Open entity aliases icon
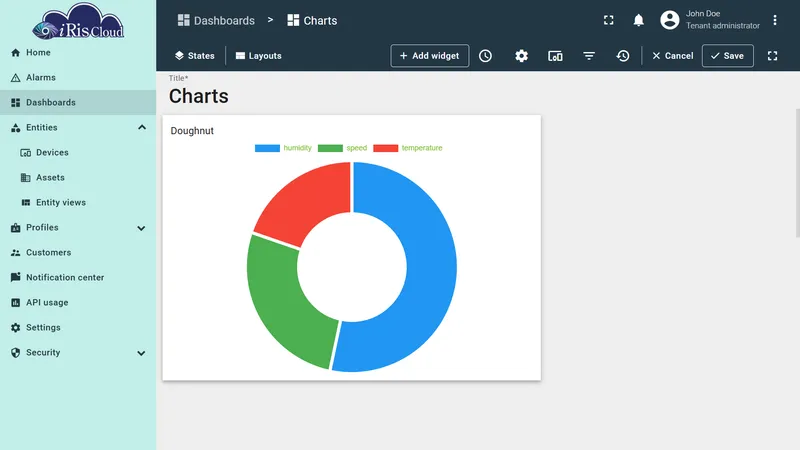800x450 pixels. click(x=555, y=56)
